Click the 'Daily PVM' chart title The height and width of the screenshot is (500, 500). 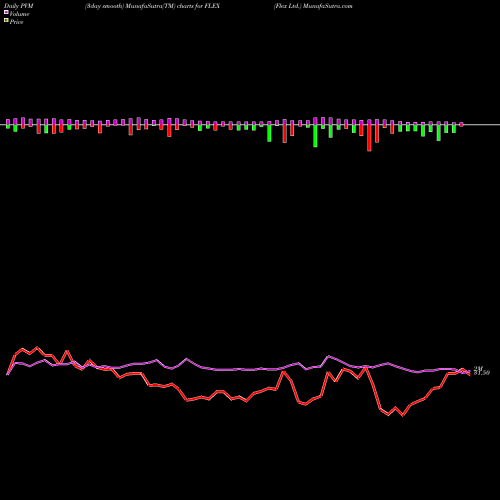point(19,6)
